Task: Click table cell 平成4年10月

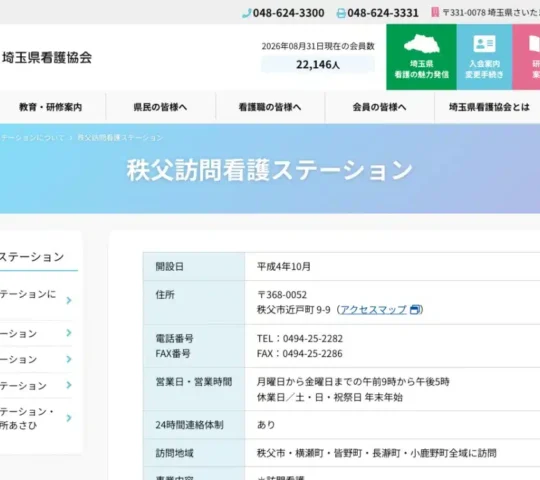Action: pyautogui.click(x=284, y=267)
